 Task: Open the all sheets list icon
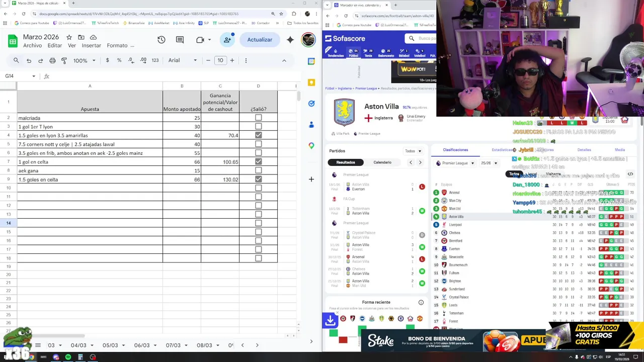tap(38, 345)
